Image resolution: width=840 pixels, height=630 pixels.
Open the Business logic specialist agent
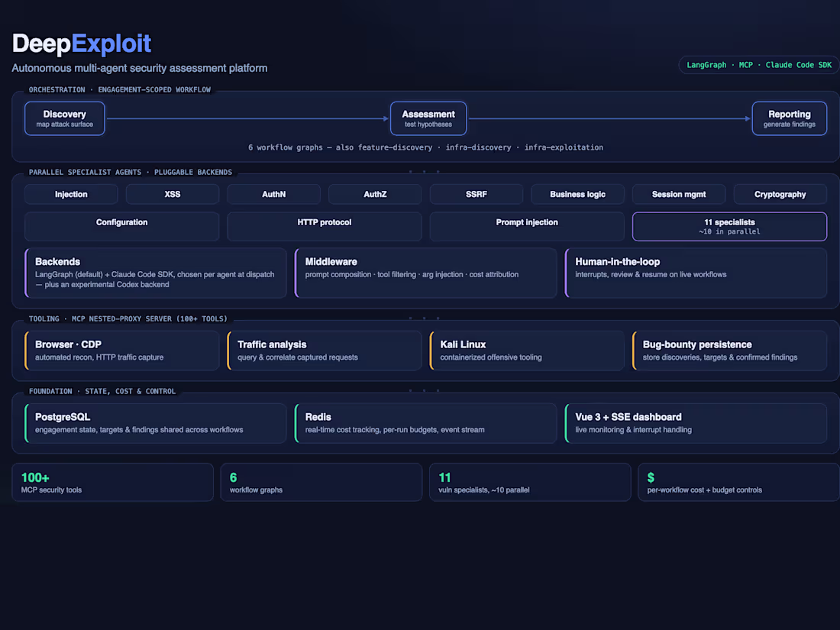pos(577,194)
